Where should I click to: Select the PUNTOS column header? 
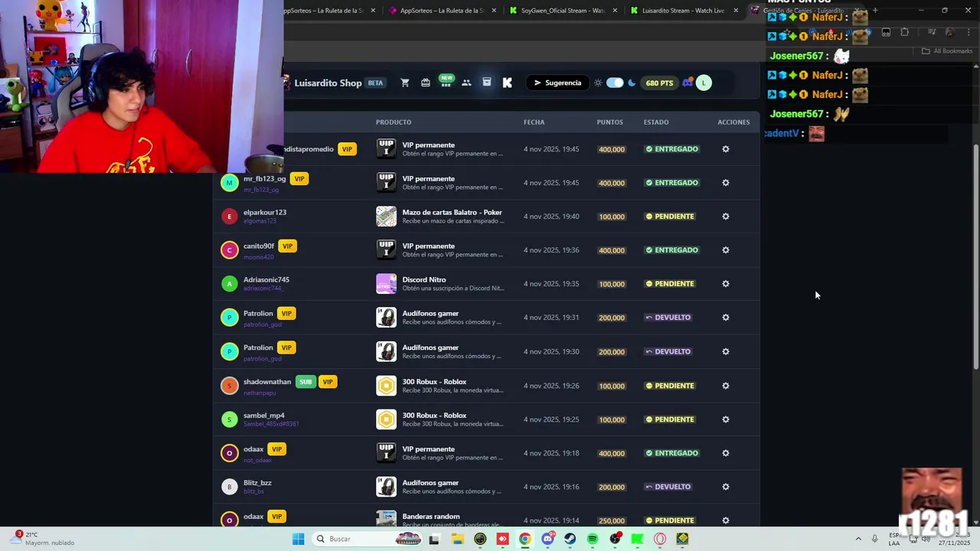click(610, 122)
